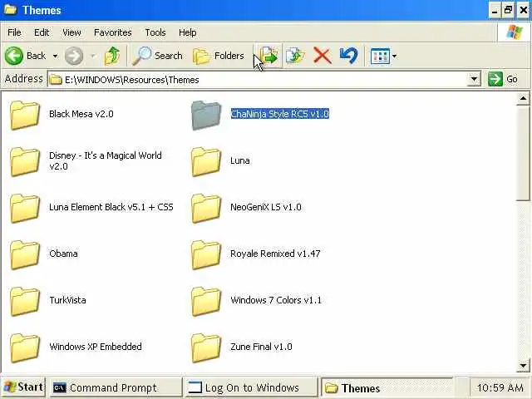Open the Favorites menu
Image resolution: width=532 pixels, height=399 pixels.
[x=113, y=32]
